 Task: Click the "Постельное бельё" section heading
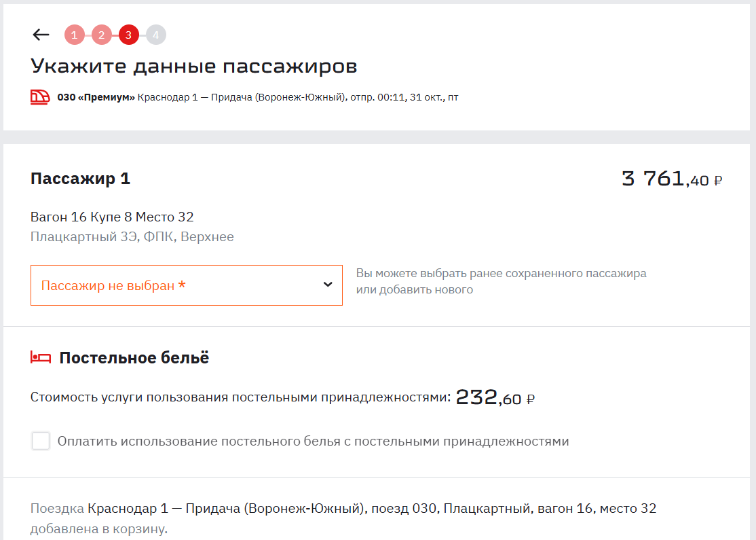click(x=134, y=358)
